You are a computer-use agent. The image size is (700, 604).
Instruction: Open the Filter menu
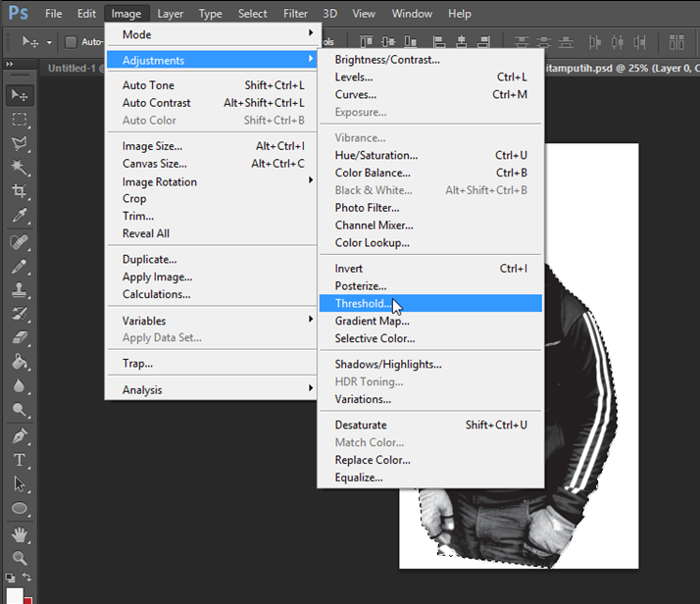[295, 14]
